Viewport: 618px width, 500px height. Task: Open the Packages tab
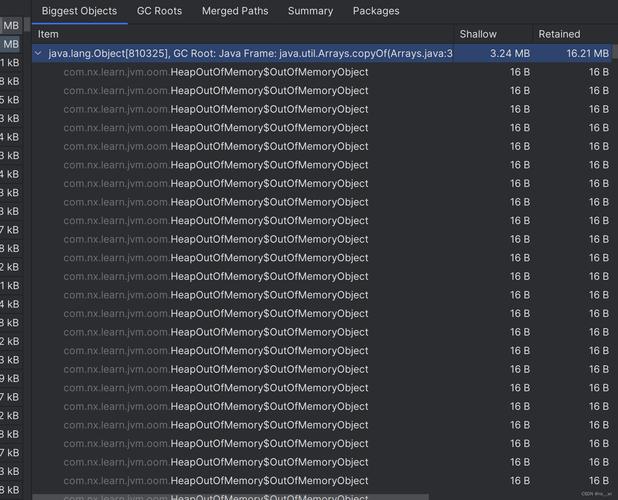376,11
